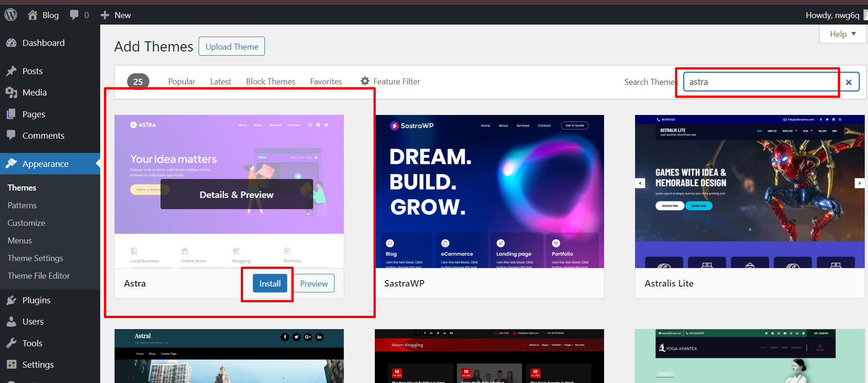
Task: Open the Dashboard menu label
Action: tap(44, 43)
